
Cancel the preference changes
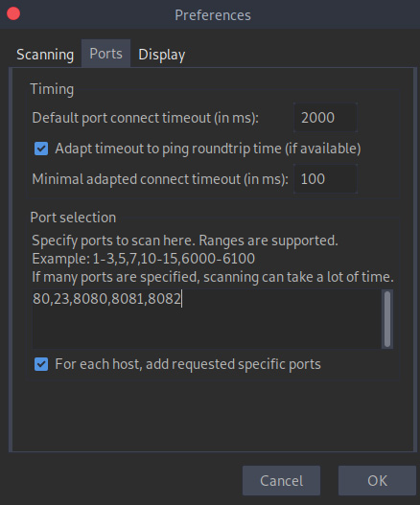(x=281, y=480)
